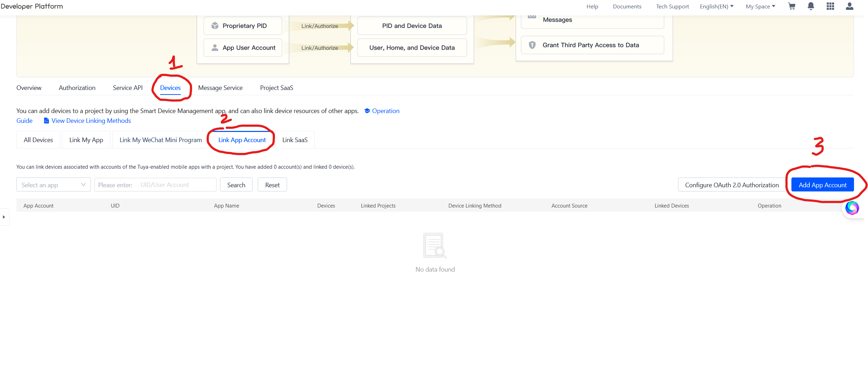The width and height of the screenshot is (868, 371).
Task: Open the apps grid icon
Action: point(830,6)
